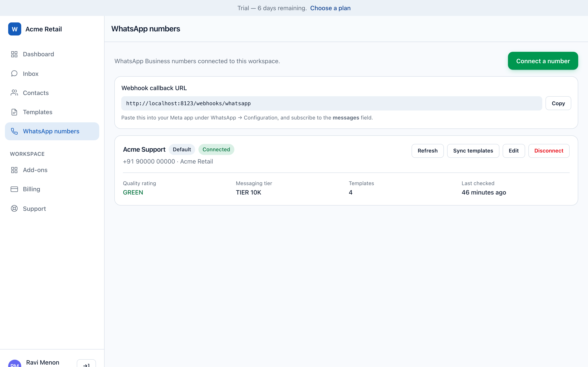Edit the Acme Support number
Image resolution: width=588 pixels, height=367 pixels.
click(514, 151)
